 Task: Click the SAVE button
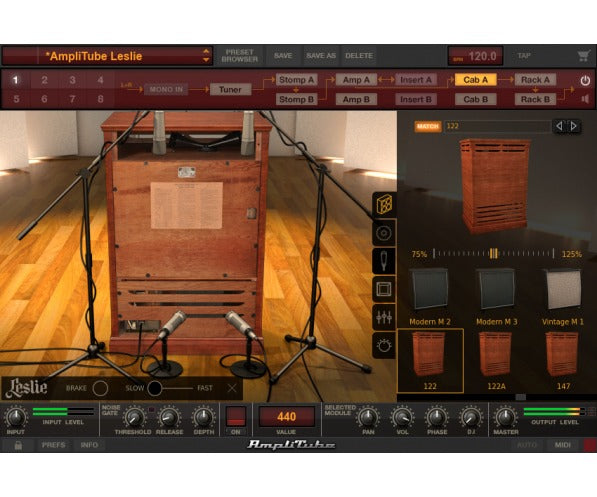[283, 56]
